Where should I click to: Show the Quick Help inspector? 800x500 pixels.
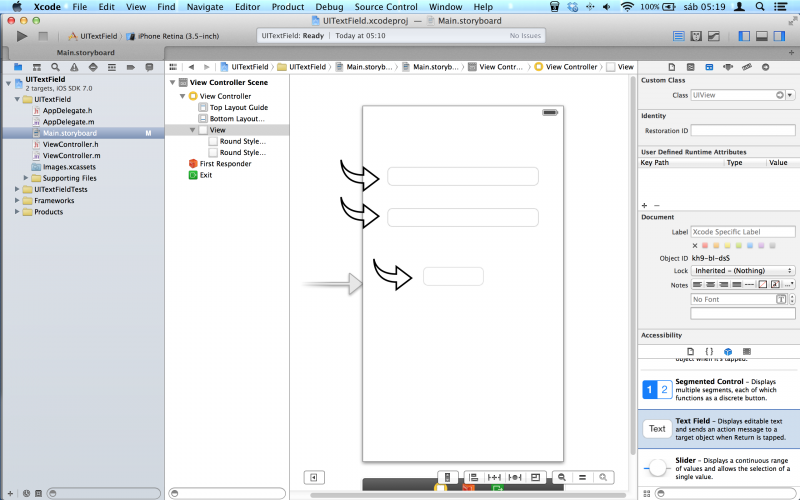(x=690, y=67)
